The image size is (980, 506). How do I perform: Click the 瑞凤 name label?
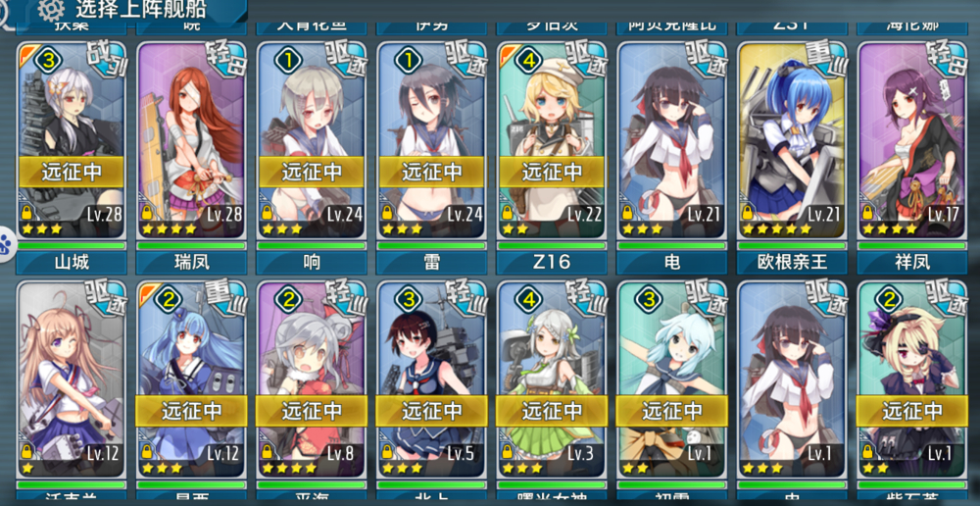tap(191, 263)
